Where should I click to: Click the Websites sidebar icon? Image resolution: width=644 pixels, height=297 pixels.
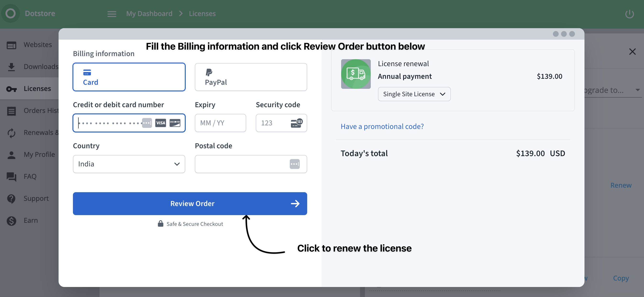pos(11,45)
